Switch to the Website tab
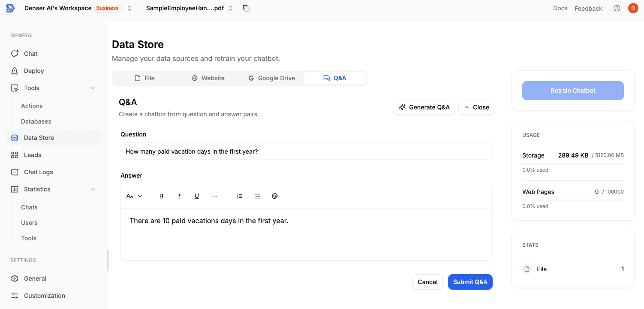 click(208, 78)
